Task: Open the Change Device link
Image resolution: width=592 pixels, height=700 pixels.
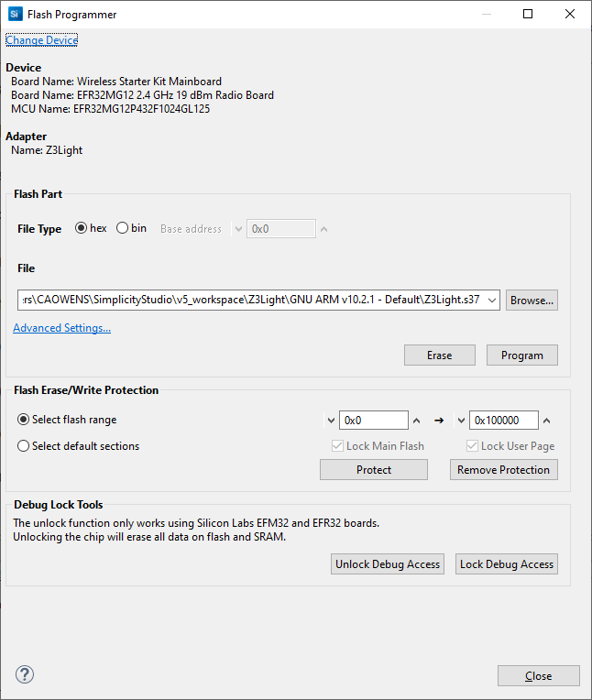Action: (42, 40)
